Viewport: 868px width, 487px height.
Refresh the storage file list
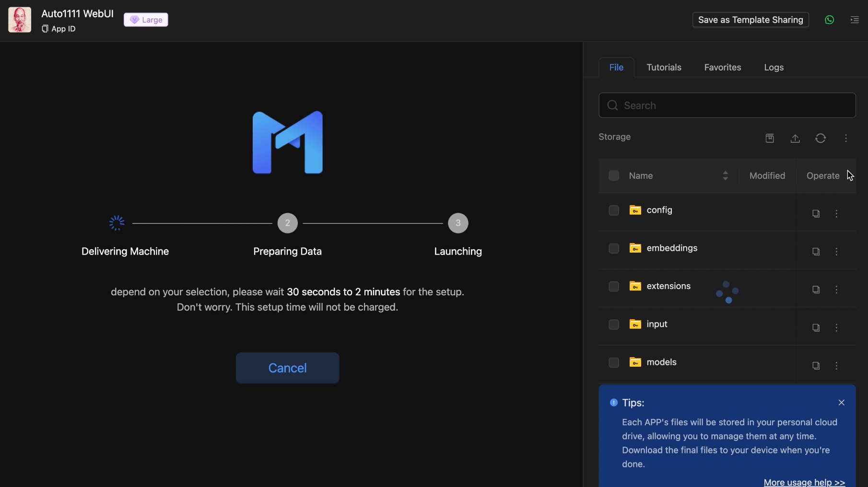821,138
